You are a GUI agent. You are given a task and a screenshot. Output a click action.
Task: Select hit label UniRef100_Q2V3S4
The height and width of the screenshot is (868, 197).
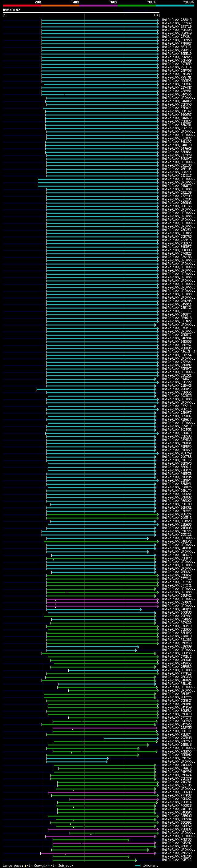(x=176, y=37)
